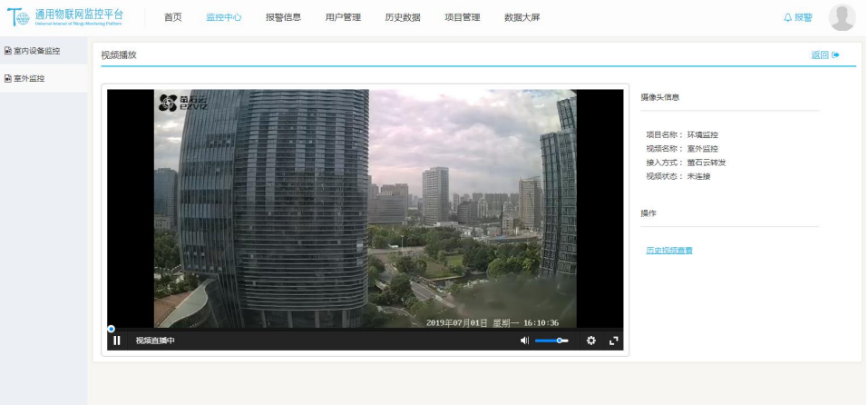Enter fullscreen video mode
The width and height of the screenshot is (868, 405).
tap(614, 341)
